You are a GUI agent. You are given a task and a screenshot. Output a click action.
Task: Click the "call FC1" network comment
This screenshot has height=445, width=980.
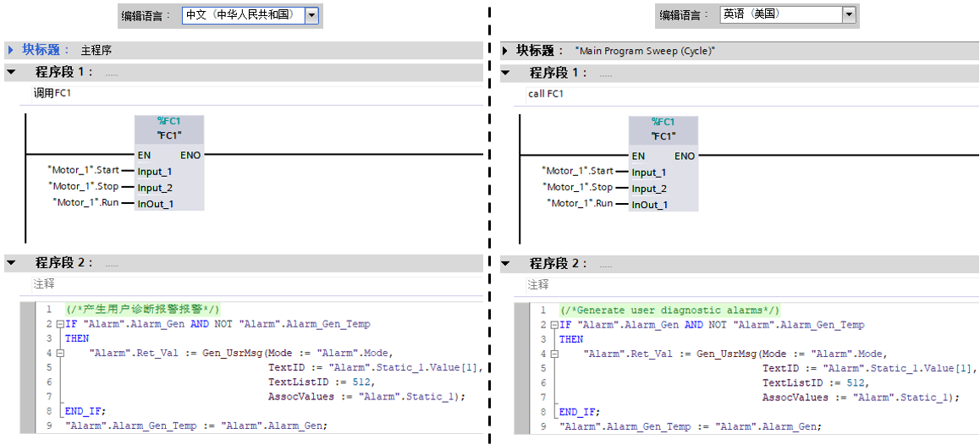[x=546, y=94]
